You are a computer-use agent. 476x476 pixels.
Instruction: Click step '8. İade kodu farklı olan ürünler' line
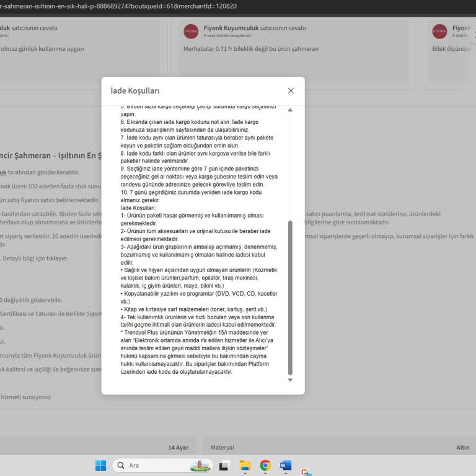(x=195, y=153)
